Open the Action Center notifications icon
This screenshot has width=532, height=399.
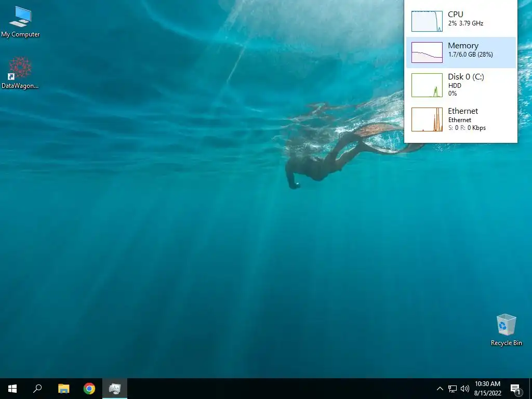coord(515,389)
